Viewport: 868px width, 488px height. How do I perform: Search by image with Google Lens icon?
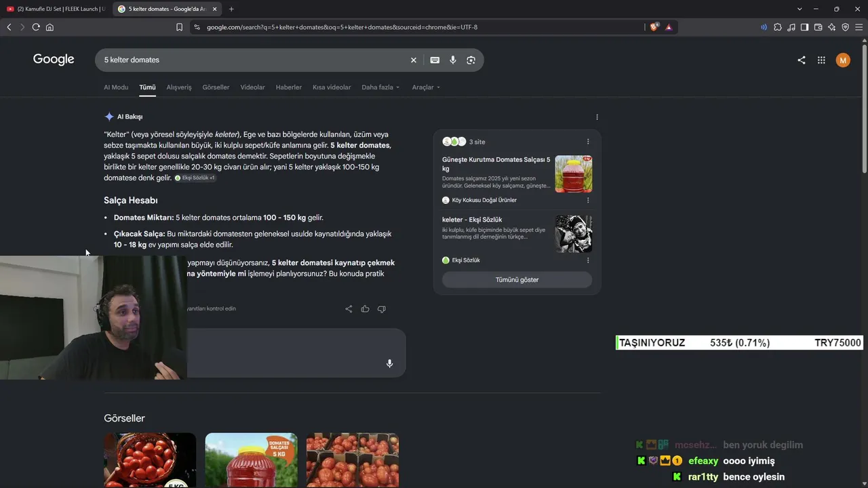[x=471, y=60]
